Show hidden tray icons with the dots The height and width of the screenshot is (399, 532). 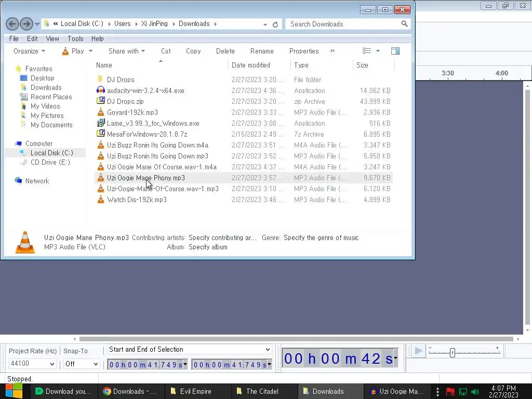[x=437, y=392]
